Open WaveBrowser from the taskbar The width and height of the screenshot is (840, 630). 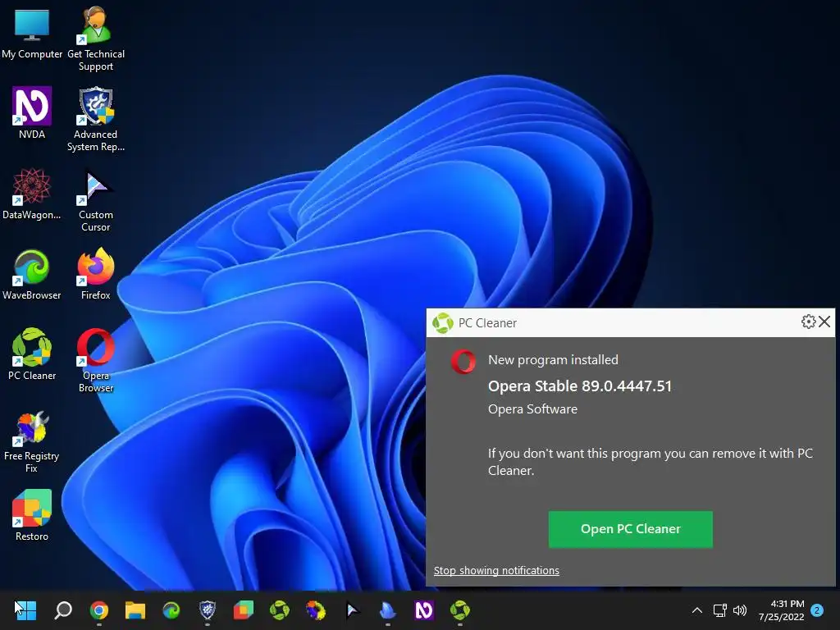coord(171,610)
